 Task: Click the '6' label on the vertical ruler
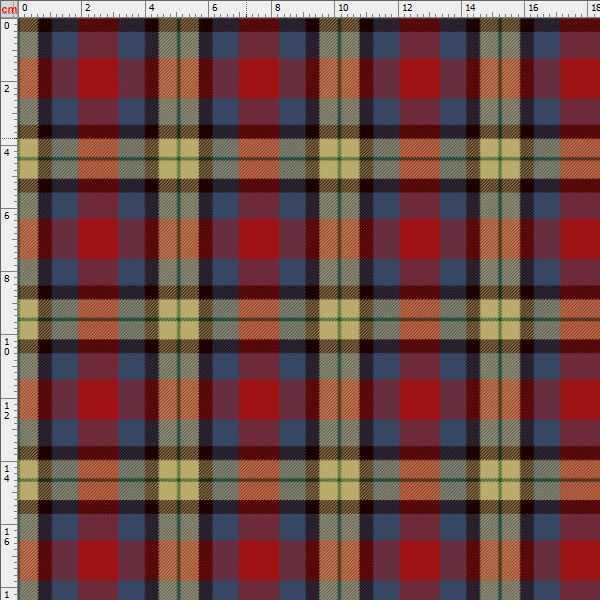point(7,215)
